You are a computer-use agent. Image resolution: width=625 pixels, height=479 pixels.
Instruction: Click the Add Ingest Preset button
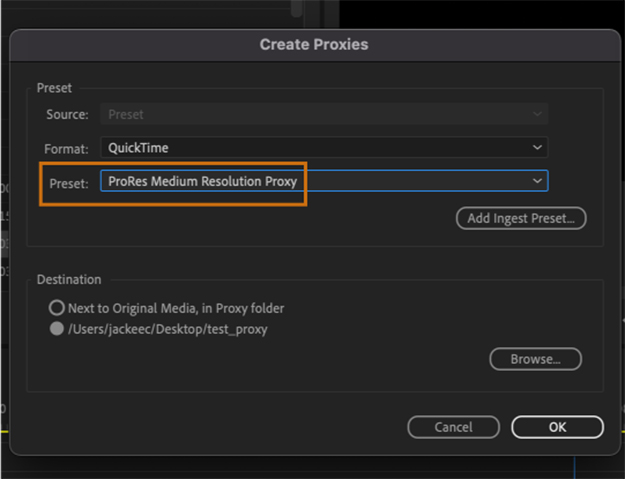pos(520,218)
